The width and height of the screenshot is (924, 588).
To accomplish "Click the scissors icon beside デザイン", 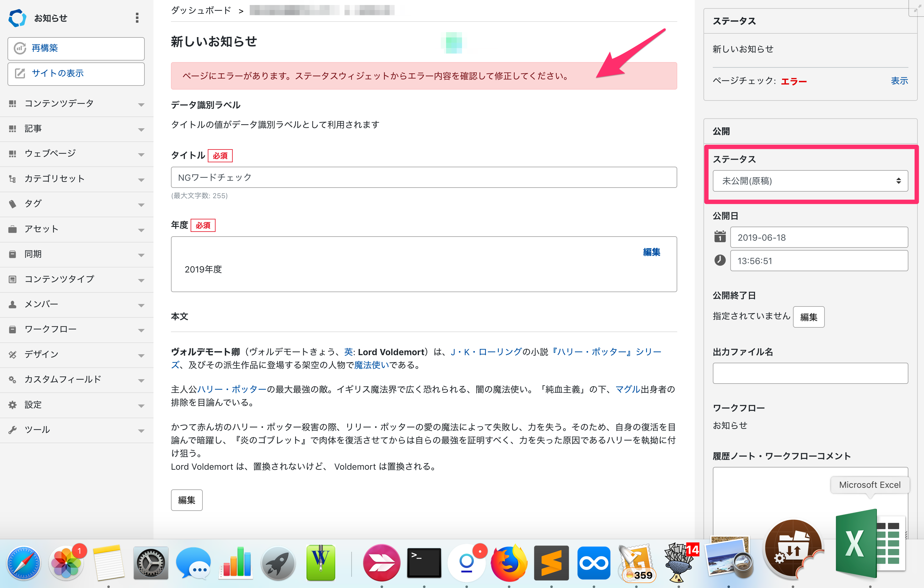I will point(12,354).
